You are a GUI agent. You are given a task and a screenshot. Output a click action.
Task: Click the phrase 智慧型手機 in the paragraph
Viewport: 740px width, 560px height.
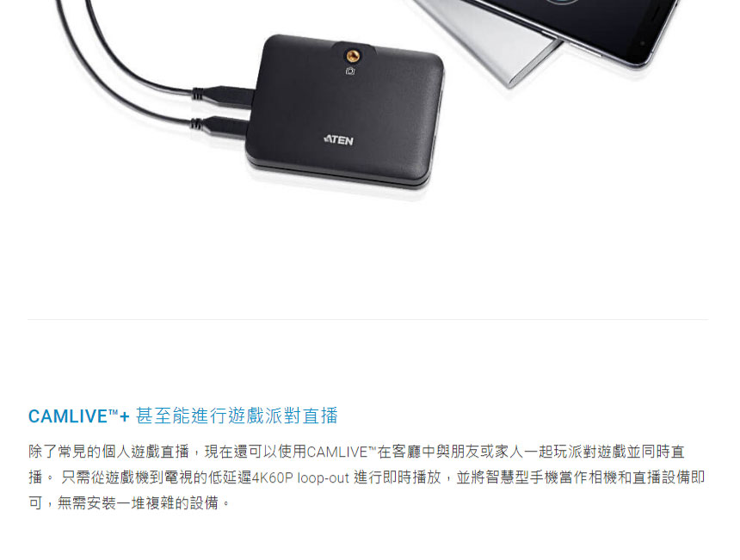click(x=522, y=477)
